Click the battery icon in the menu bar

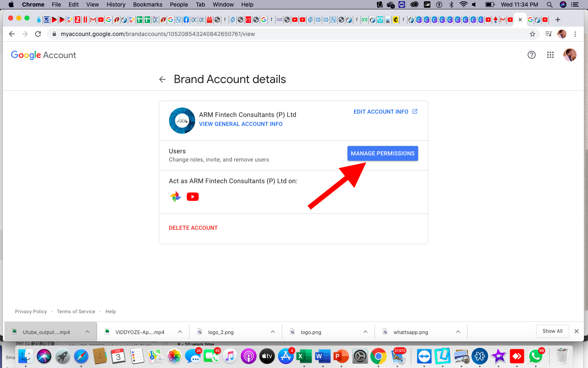coord(490,4)
